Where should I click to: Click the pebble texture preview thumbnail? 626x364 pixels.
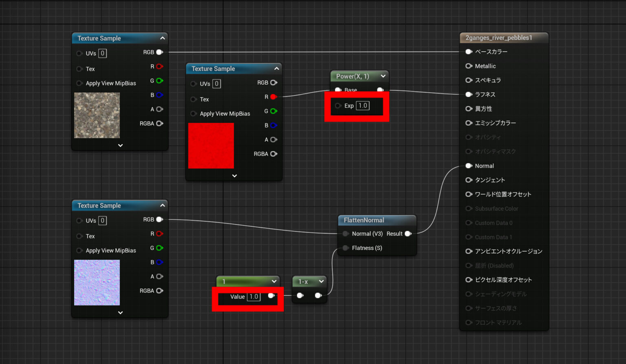(97, 115)
